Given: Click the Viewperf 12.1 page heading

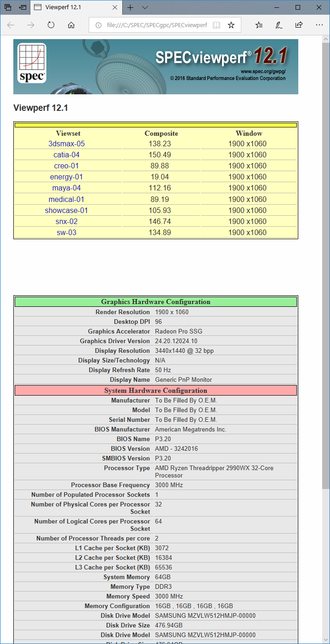Looking at the screenshot, I should (41, 108).
